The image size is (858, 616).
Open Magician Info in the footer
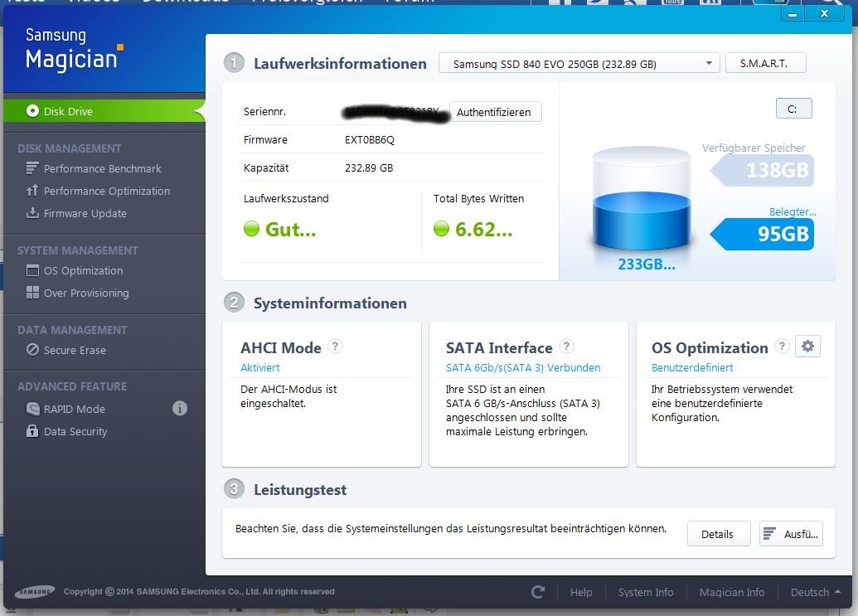pyautogui.click(x=732, y=593)
